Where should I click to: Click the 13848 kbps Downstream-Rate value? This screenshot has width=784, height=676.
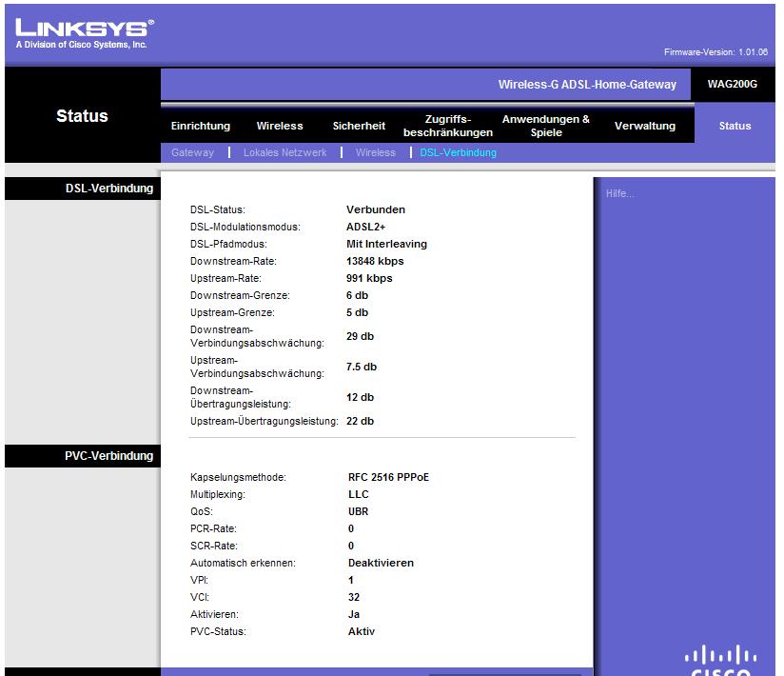click(375, 261)
